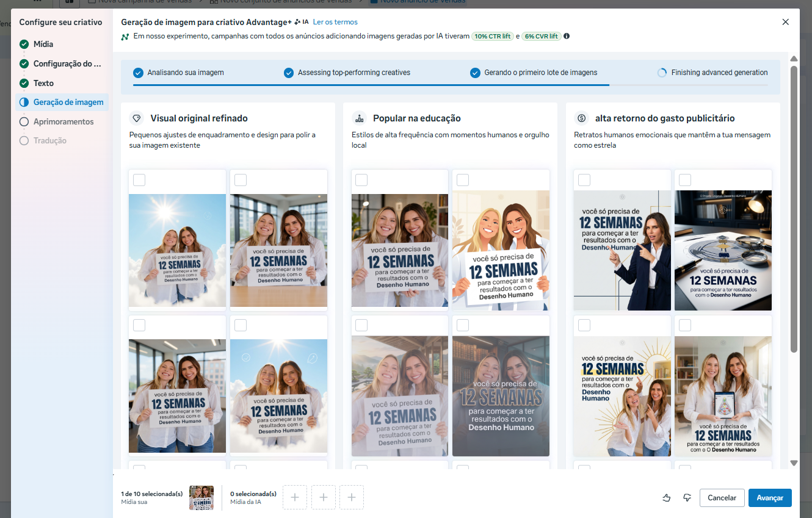Check the box above the dark-blazer woman image
Viewport: 812px width, 518px height.
coord(584,180)
